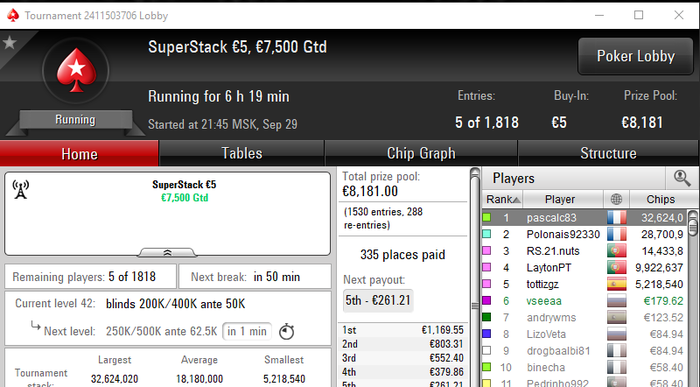Click the €7,500 Gtd green text

click(184, 198)
